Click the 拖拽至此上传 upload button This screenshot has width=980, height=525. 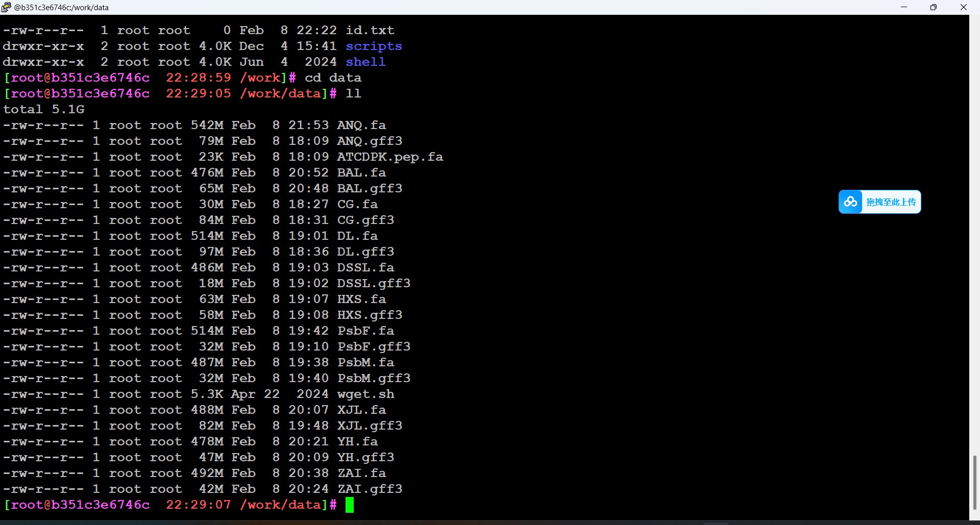coord(880,202)
